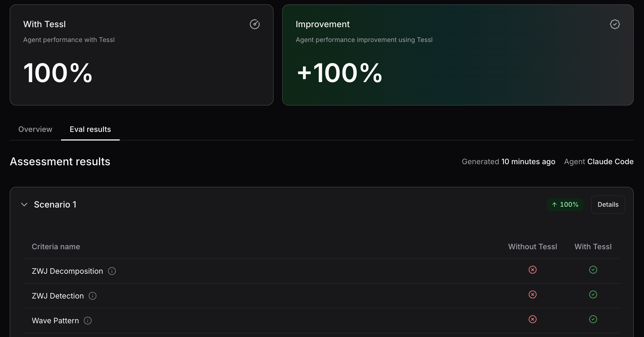Click the green 100% improvement badge
This screenshot has width=644, height=337.
(x=565, y=205)
